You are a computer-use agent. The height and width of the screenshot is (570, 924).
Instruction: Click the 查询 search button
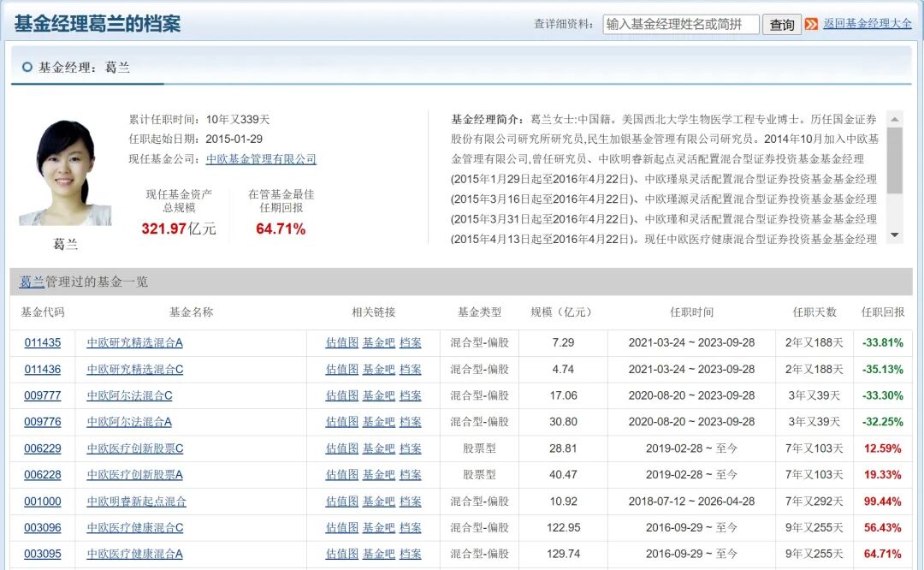781,24
